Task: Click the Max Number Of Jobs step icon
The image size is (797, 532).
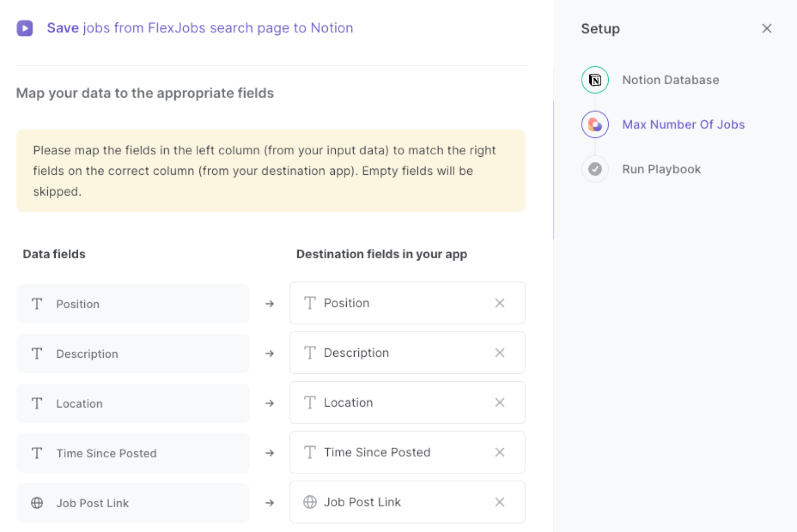Action: coord(595,124)
